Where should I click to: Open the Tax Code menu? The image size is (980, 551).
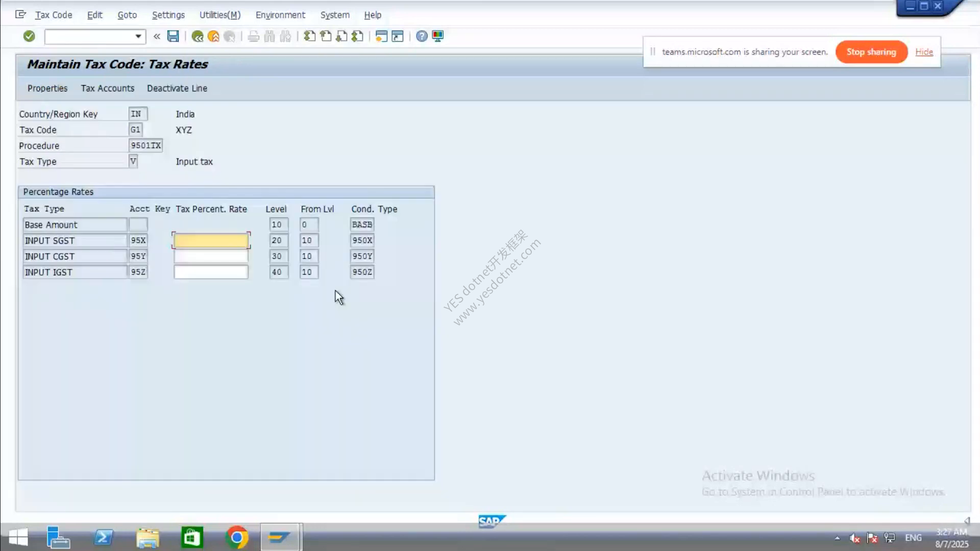tap(54, 15)
